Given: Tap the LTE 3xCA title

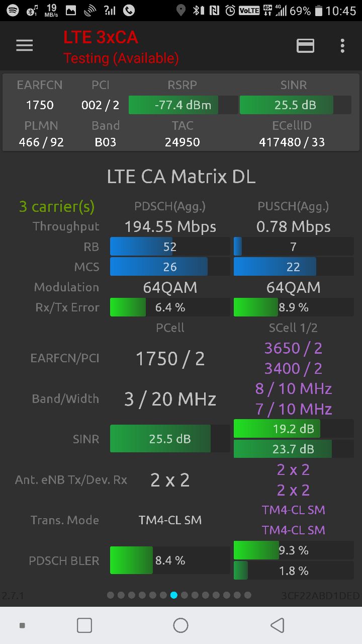Looking at the screenshot, I should [x=101, y=37].
